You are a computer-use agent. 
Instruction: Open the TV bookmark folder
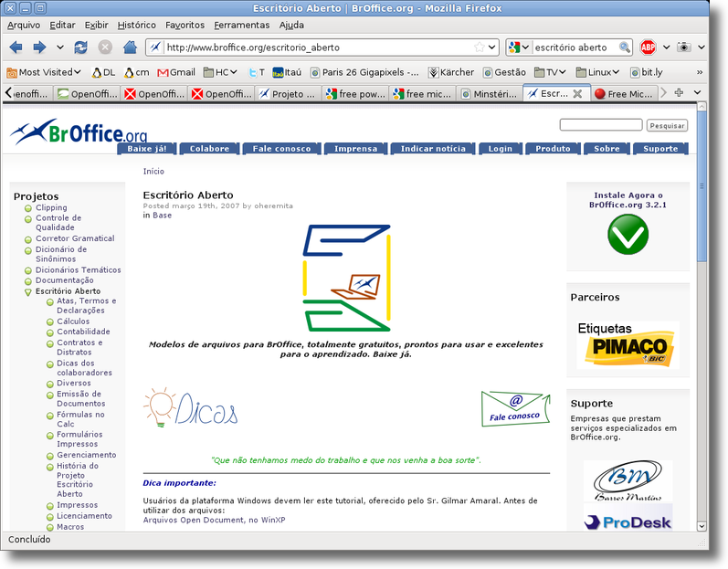[550, 72]
